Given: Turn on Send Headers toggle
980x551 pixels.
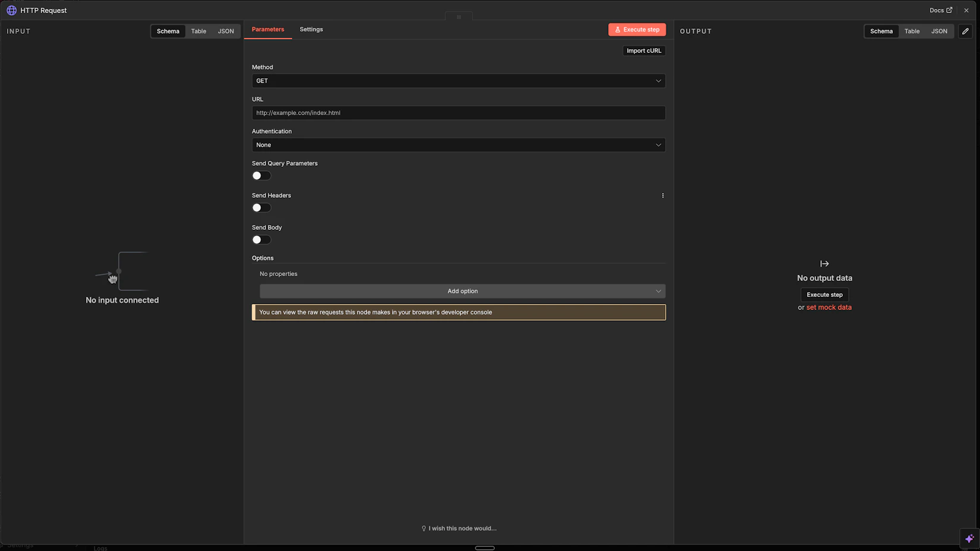Looking at the screenshot, I should 261,208.
